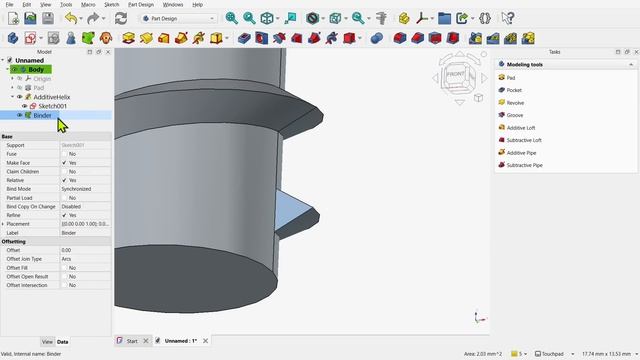Viewport: 640px width, 360px height.
Task: Check the Fuse property checkbox
Action: coord(64,154)
